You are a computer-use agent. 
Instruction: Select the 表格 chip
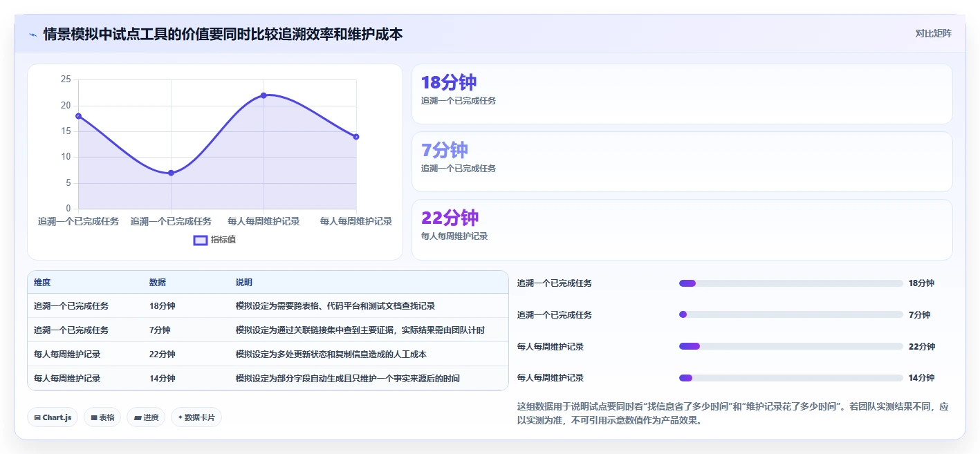pos(102,417)
